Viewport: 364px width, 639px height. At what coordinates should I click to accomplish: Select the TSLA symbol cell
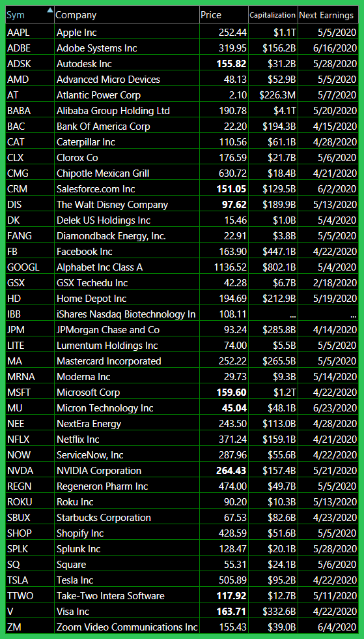[x=30, y=580]
